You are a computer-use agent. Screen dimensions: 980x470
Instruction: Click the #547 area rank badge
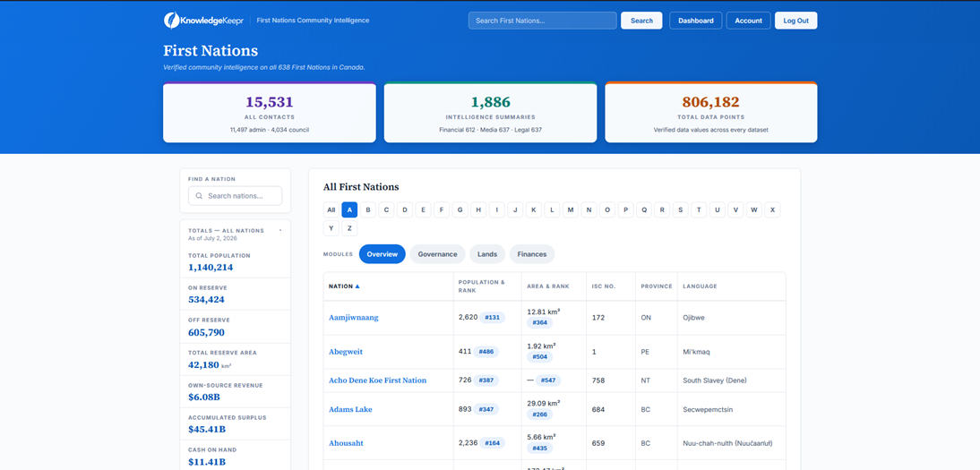pyautogui.click(x=548, y=380)
